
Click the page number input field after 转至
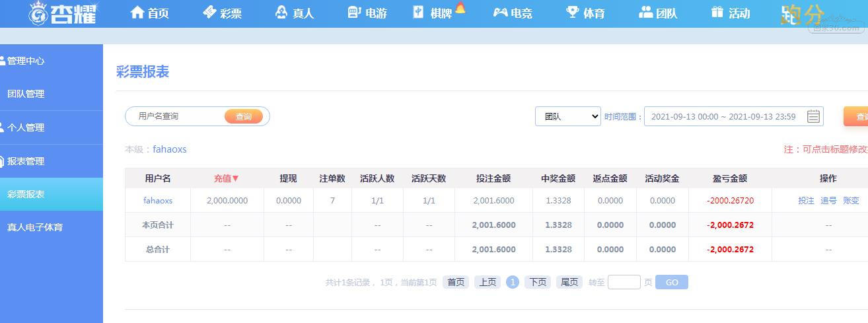(x=624, y=282)
